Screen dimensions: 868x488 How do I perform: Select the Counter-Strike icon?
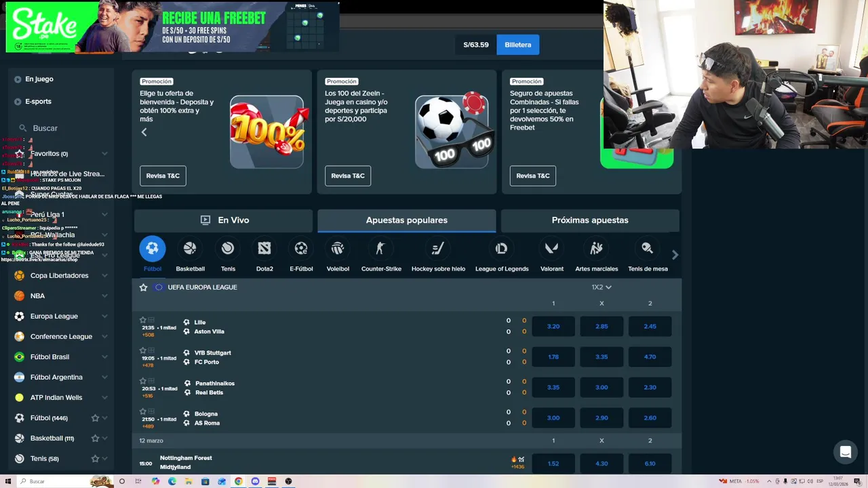pyautogui.click(x=380, y=249)
